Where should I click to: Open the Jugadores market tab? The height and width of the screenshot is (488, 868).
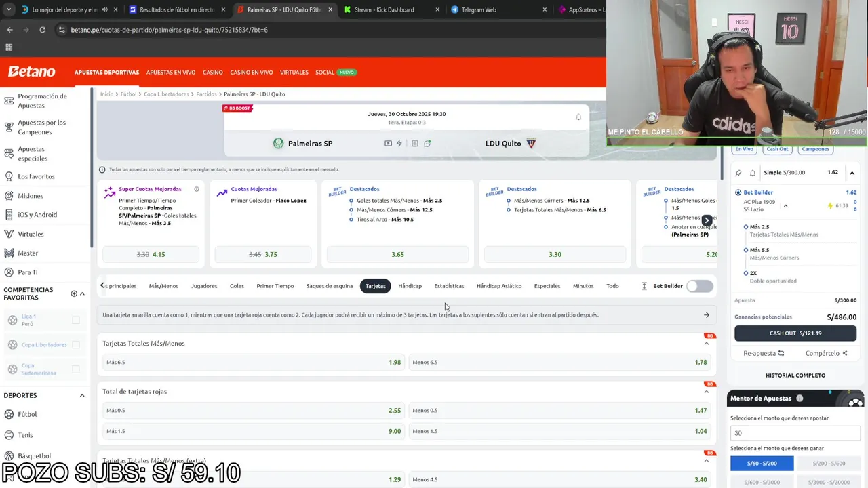pyautogui.click(x=204, y=286)
